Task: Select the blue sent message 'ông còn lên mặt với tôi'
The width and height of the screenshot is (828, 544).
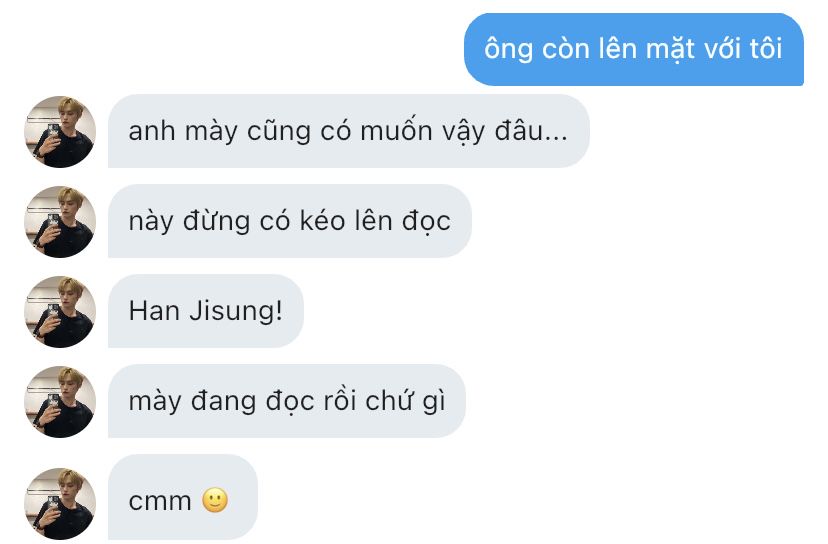Action: [x=634, y=49]
